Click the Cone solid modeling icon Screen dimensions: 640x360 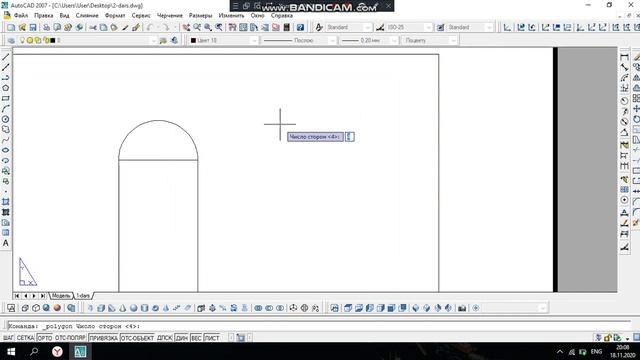122,308
